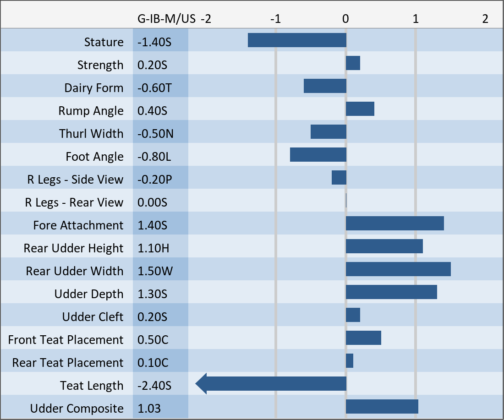Click the -2.40S Teat Length value
Screen dimensions: 504x420
click(x=154, y=386)
